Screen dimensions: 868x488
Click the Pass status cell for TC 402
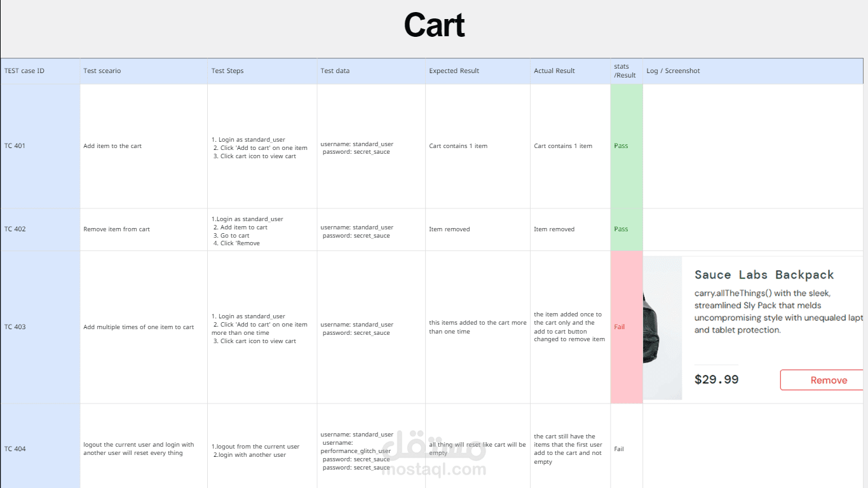627,229
